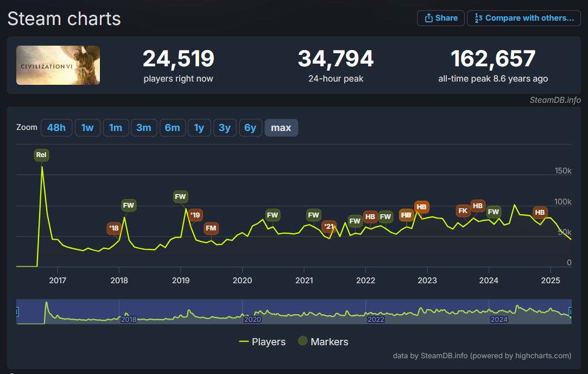588x374 pixels.
Task: Set zoom to 1y
Action: point(199,128)
